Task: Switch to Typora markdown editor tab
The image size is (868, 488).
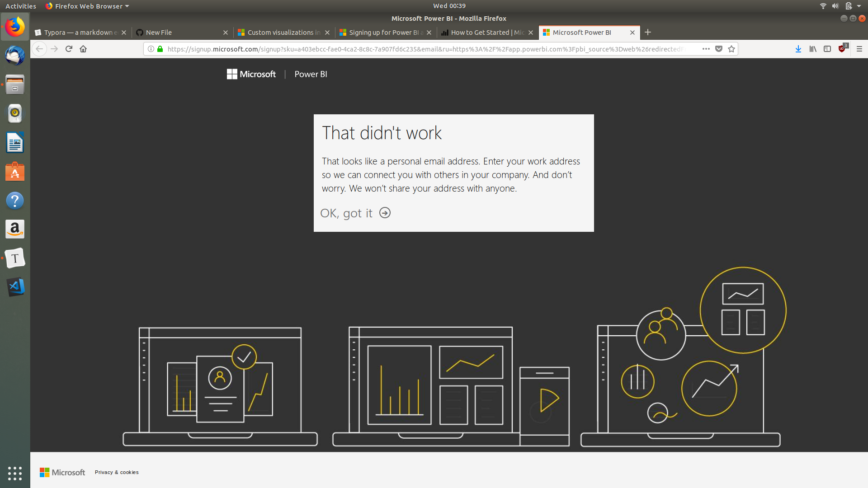Action: pos(80,33)
